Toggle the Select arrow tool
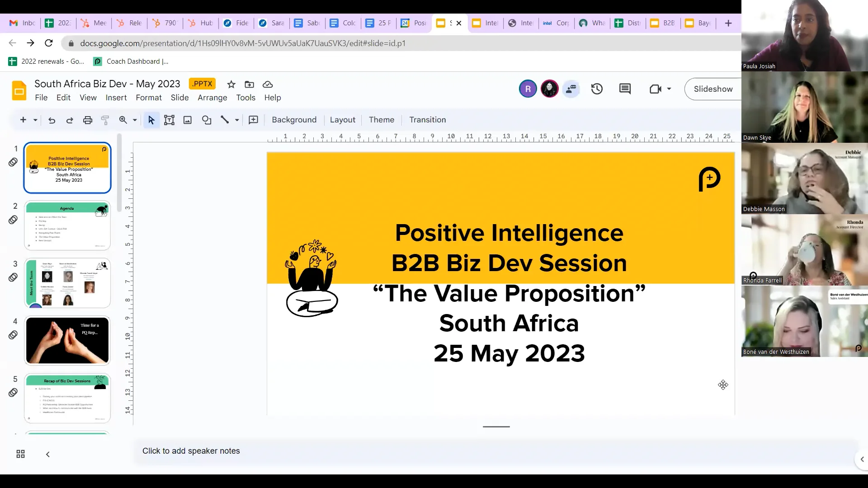The height and width of the screenshot is (488, 868). coord(151,120)
